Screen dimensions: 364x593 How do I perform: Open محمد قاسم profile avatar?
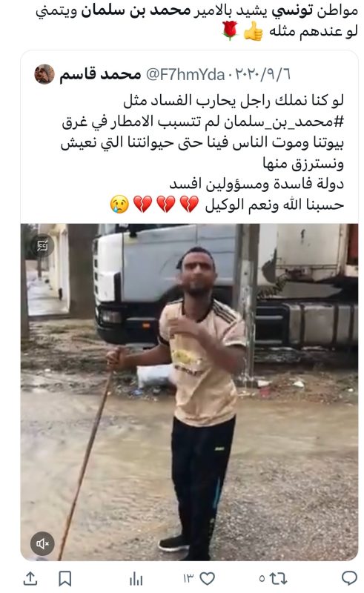click(44, 74)
